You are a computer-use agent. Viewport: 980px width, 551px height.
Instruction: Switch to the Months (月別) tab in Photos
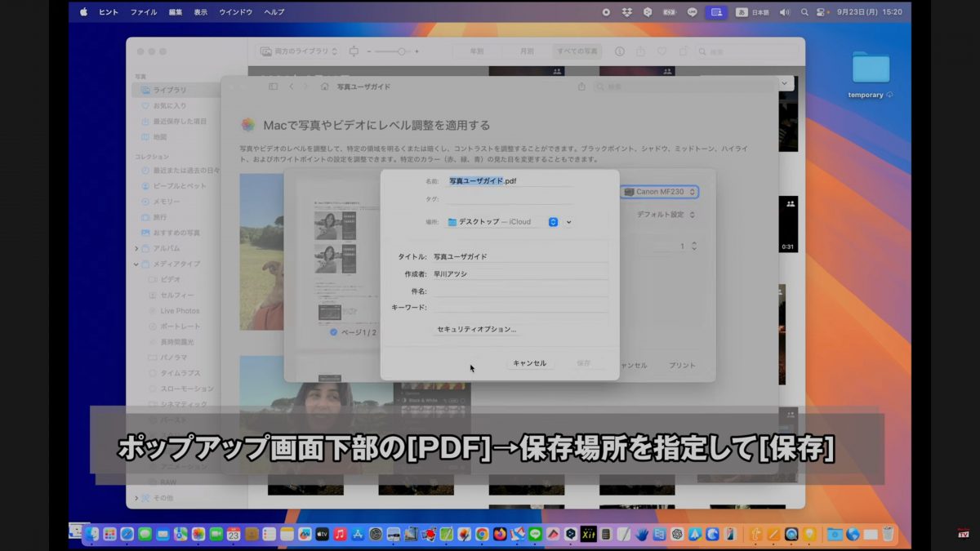528,51
